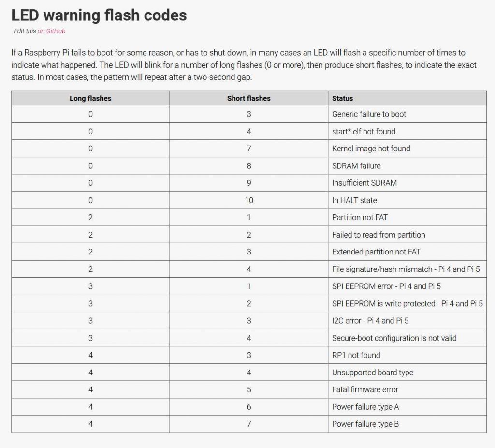Click the 'Partition not FAT' status cell

[360, 217]
